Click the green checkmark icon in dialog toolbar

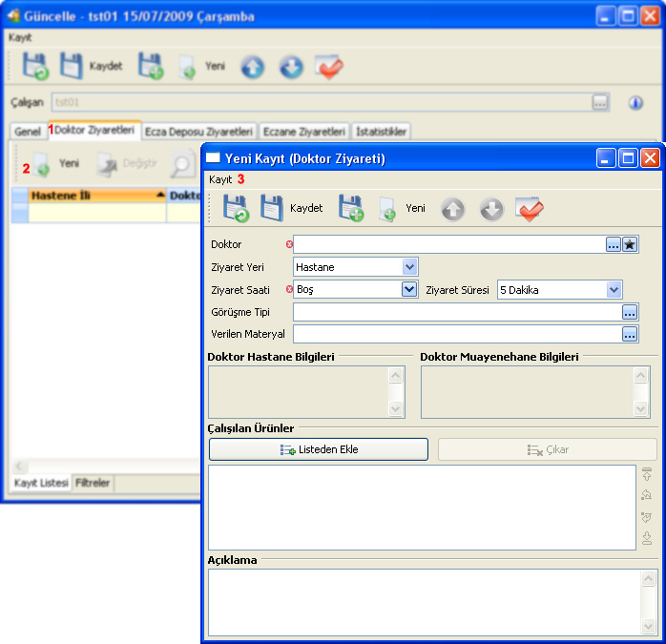tap(530, 208)
